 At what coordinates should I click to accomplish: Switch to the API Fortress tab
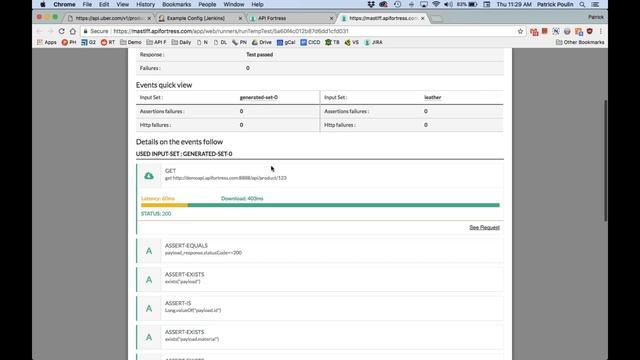tap(291, 18)
